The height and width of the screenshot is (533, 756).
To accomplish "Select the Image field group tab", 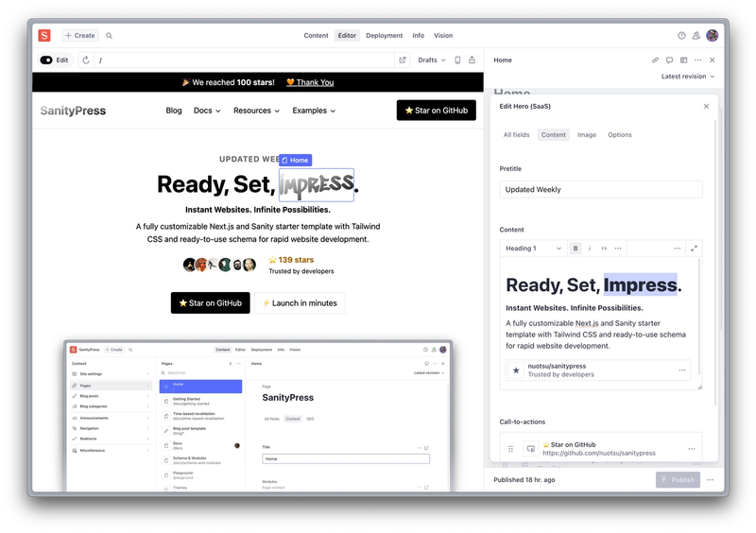I will click(x=587, y=135).
